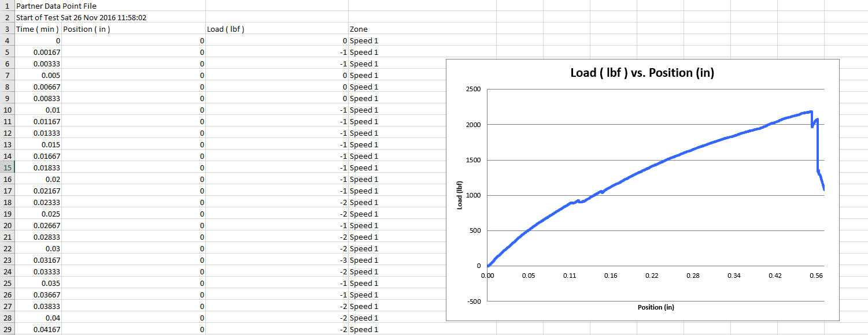Select time value 0.01333
The image size is (868, 335).
[x=38, y=133]
